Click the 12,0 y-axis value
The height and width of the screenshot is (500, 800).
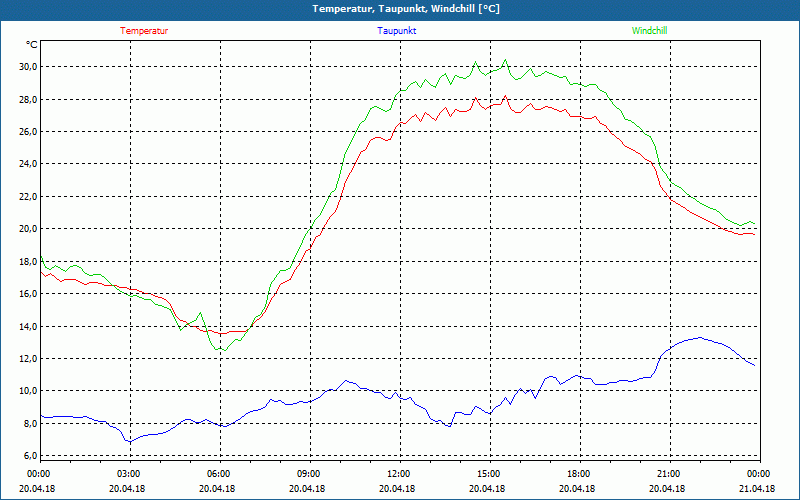click(x=29, y=358)
